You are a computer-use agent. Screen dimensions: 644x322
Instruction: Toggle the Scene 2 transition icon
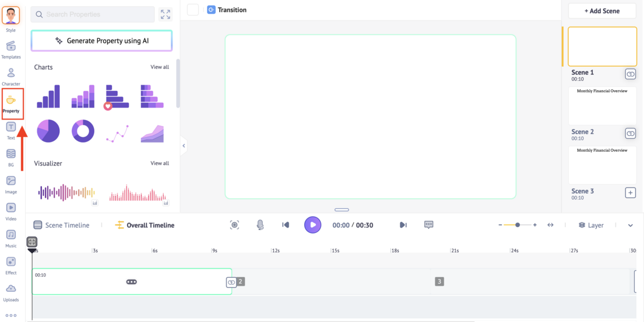point(630,133)
